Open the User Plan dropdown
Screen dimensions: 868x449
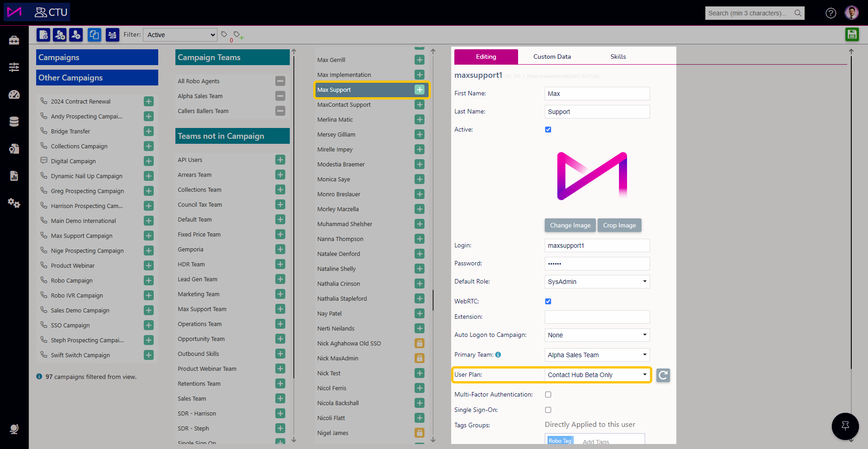[597, 375]
